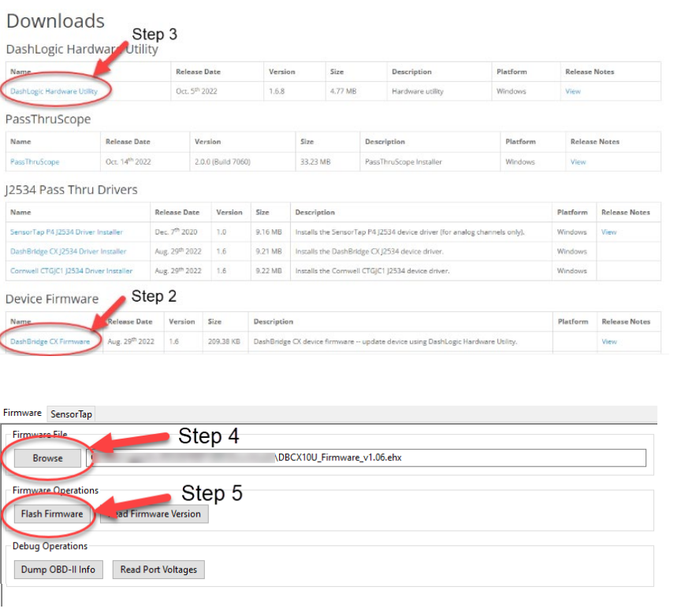Click the 'PassThruScope' section heading
This screenshot has height=616, width=681.
48,120
